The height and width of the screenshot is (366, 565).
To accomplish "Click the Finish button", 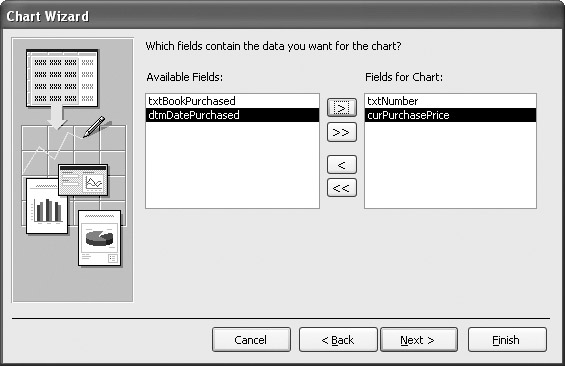I will pos(507,340).
